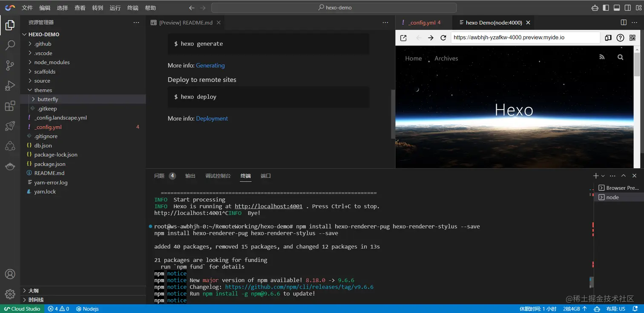This screenshot has height=313, width=644.
Task: Click the go forward arrow in title bar
Action: 203,8
